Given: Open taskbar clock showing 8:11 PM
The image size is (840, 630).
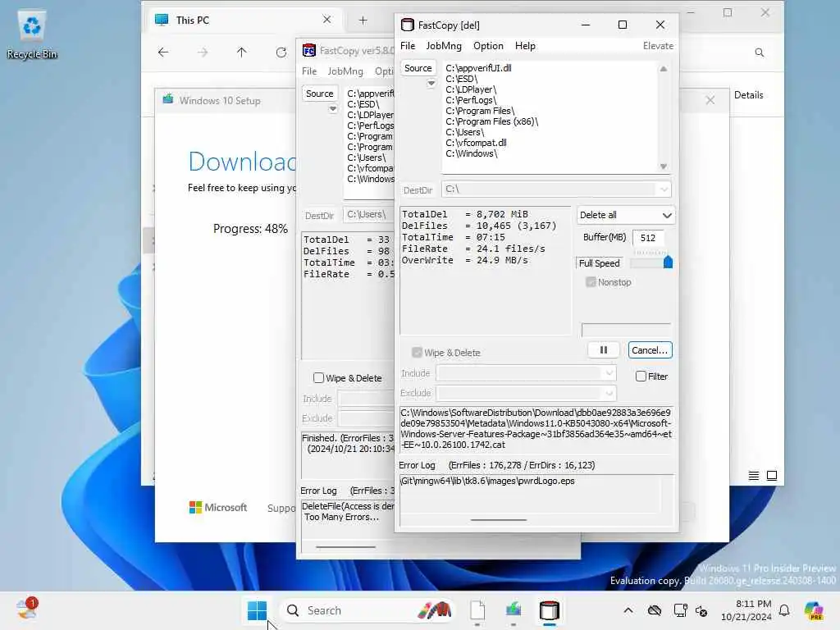Looking at the screenshot, I should 746,610.
